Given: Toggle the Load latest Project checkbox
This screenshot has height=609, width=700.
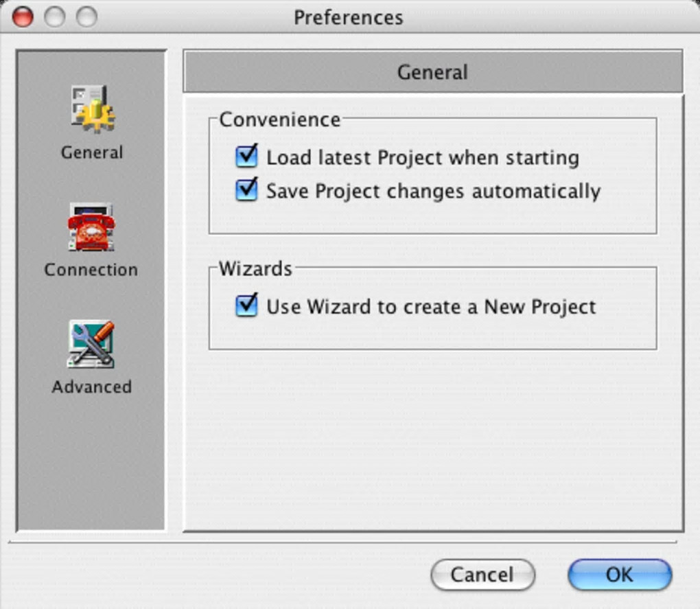Looking at the screenshot, I should (x=246, y=157).
